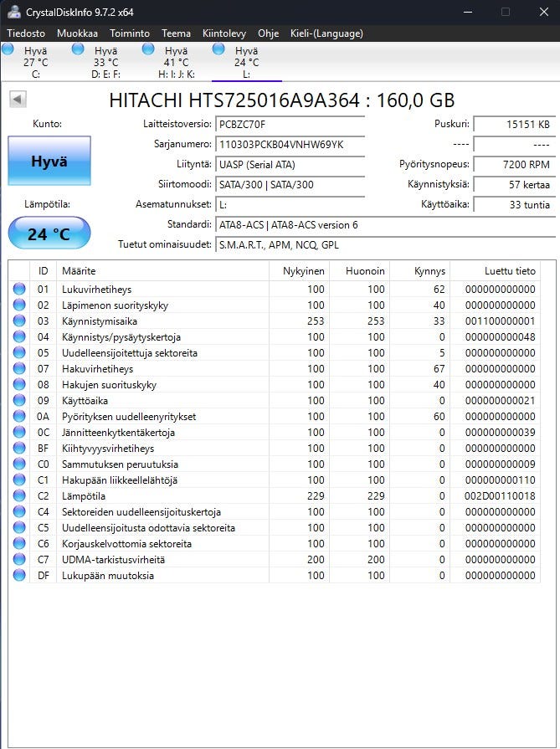Click status orb for UDMA-tarkistusvirheitä row

[x=19, y=560]
